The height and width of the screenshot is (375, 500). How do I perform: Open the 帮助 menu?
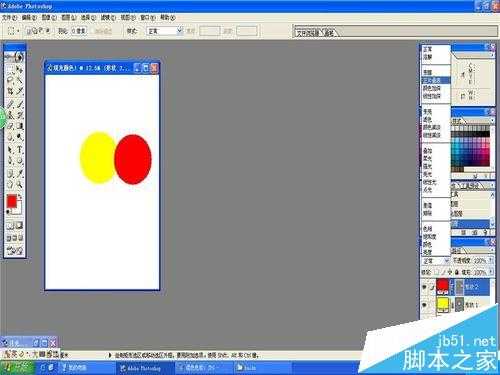tap(168, 17)
